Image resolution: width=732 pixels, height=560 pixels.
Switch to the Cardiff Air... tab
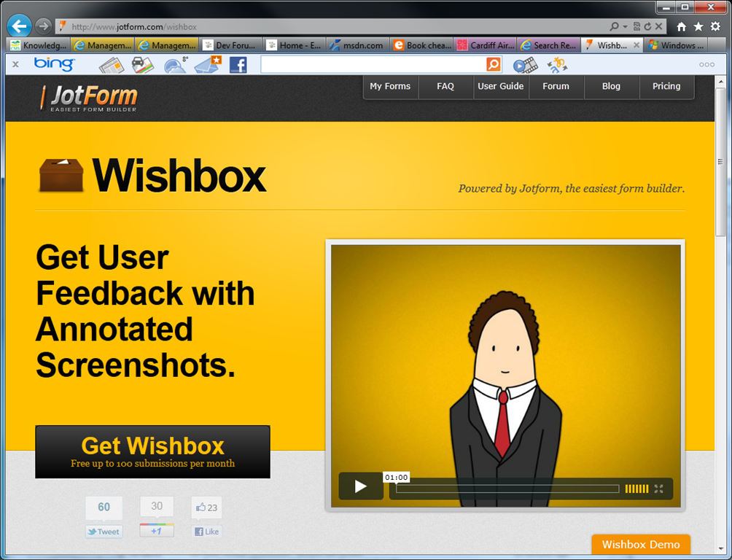tap(486, 45)
